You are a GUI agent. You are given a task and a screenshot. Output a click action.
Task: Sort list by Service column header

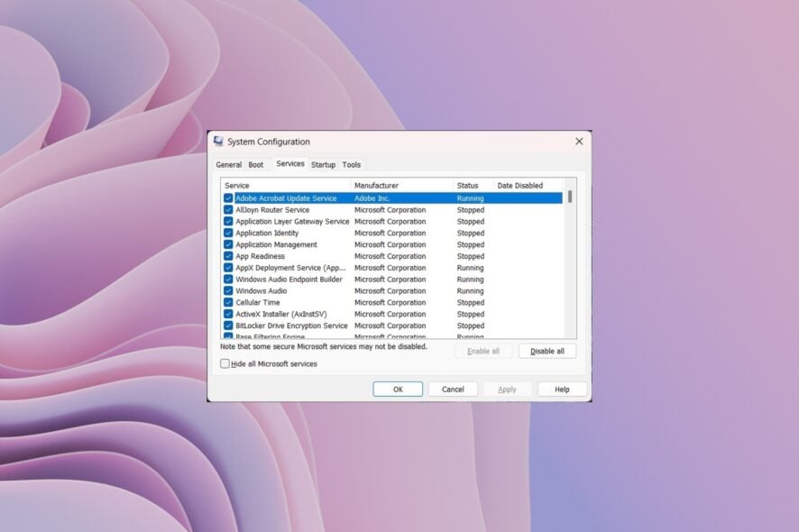(x=286, y=186)
